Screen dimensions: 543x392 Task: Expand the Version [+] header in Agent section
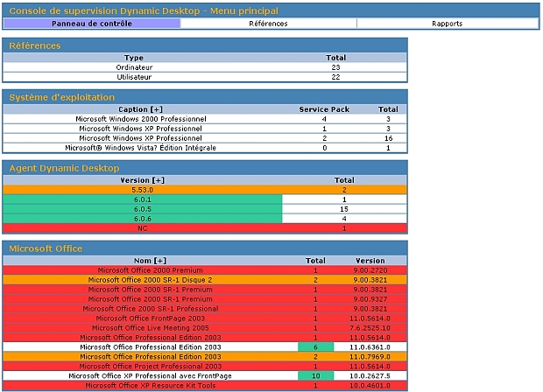click(143, 180)
